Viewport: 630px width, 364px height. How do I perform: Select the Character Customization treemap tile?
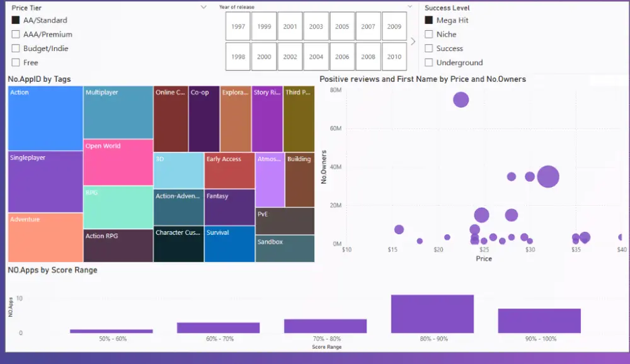coord(178,244)
